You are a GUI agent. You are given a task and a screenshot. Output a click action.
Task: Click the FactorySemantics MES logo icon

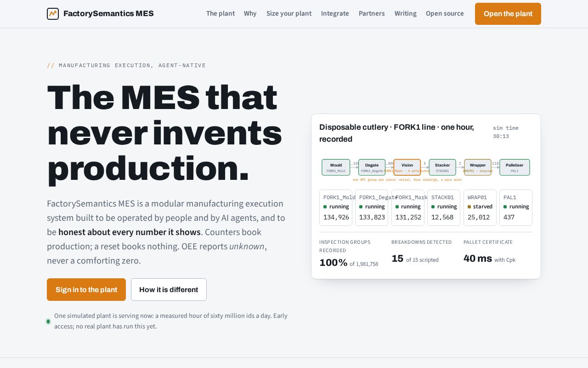pos(53,14)
